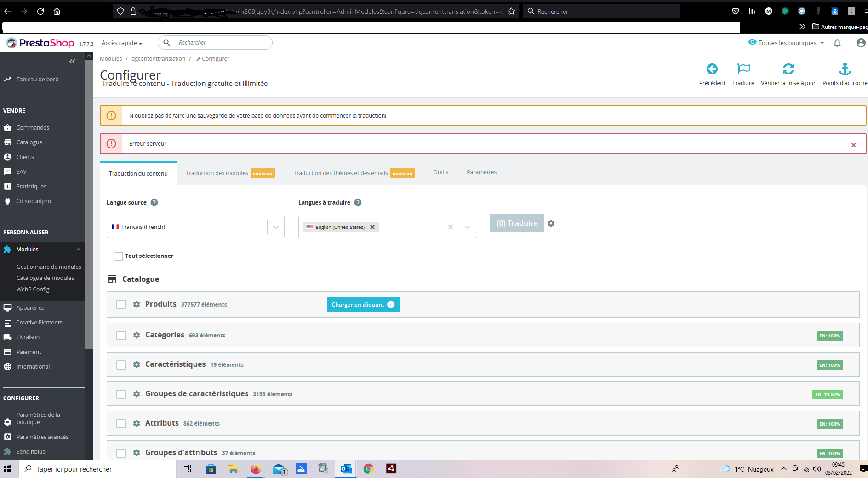Click gear icon in Groupes d'attributs row

point(137,453)
